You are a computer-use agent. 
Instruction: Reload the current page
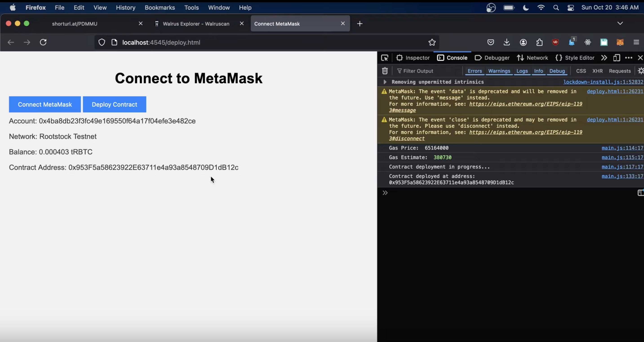pyautogui.click(x=43, y=42)
